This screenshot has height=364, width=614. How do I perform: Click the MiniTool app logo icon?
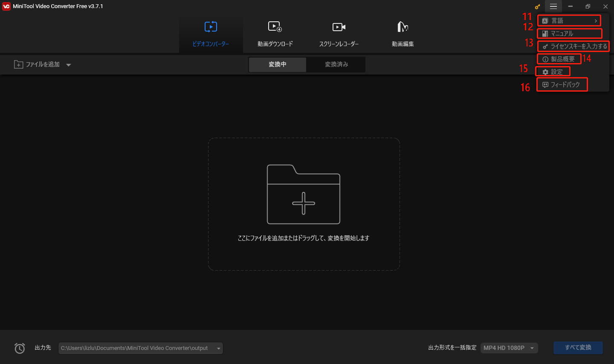pyautogui.click(x=6, y=6)
